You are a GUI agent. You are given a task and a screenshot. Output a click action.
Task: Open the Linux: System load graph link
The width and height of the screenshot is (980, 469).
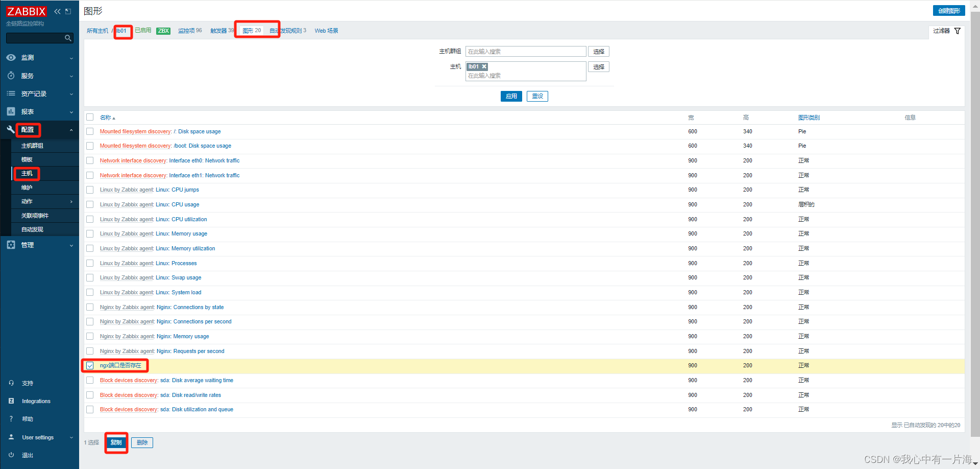[x=179, y=292]
